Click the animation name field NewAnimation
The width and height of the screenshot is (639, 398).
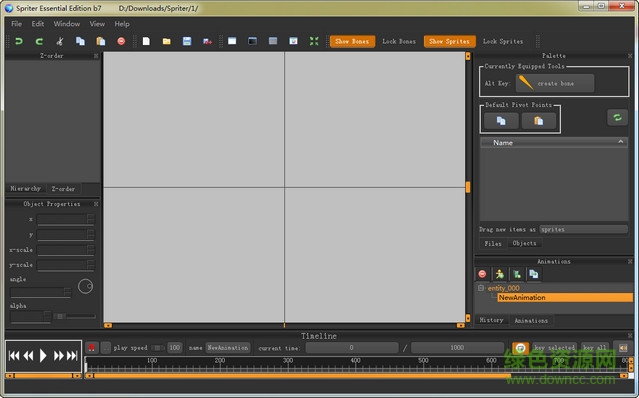(x=227, y=347)
